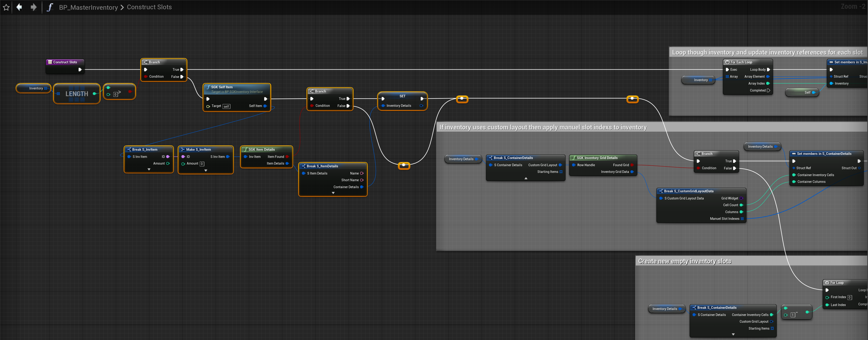Click the SET Inventory Details node title
This screenshot has width=868, height=340.
(402, 96)
